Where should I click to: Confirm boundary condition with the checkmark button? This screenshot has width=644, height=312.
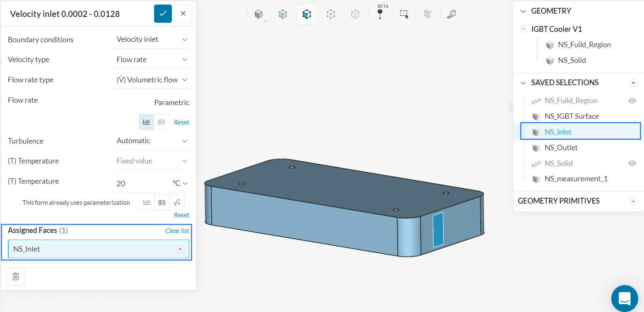[163, 14]
